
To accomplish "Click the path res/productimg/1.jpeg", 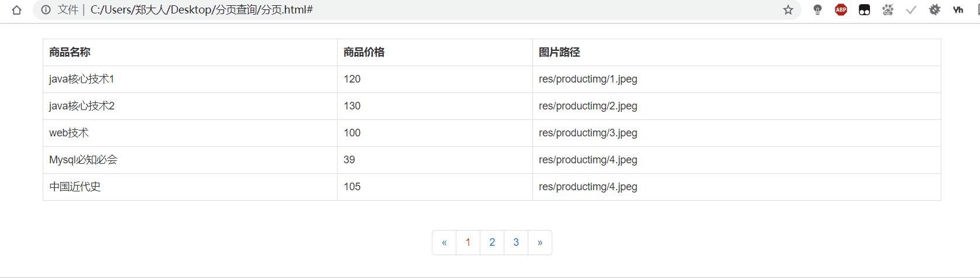I will tap(588, 79).
